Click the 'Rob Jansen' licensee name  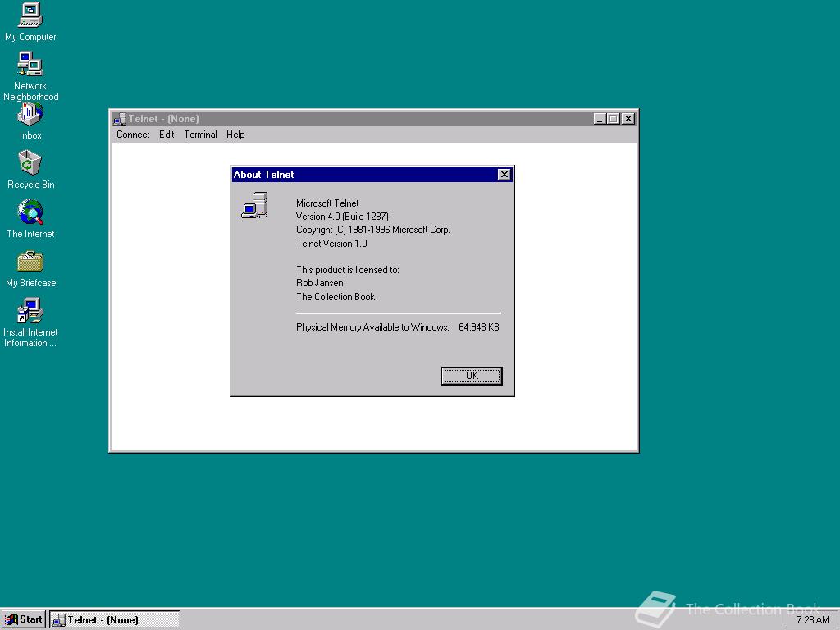tap(320, 283)
